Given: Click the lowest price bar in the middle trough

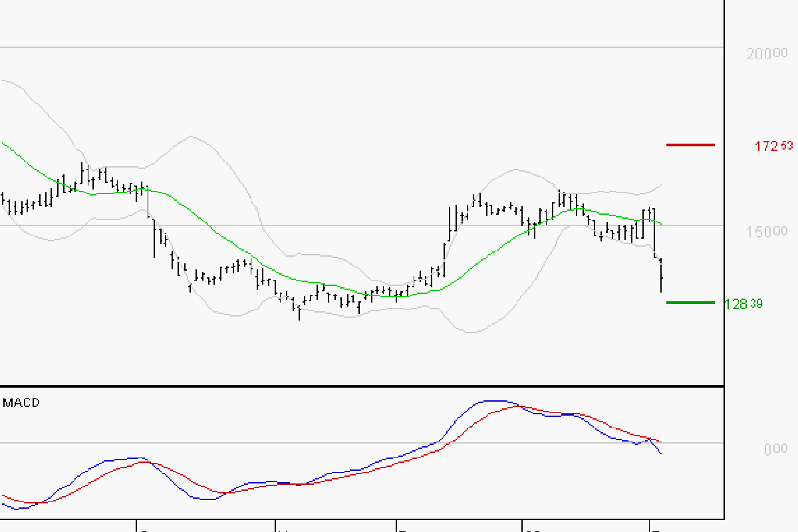Looking at the screenshot, I should (x=299, y=313).
